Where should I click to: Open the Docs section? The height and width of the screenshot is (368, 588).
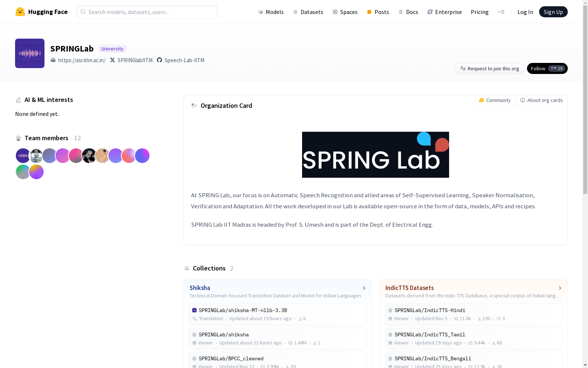[x=408, y=12]
